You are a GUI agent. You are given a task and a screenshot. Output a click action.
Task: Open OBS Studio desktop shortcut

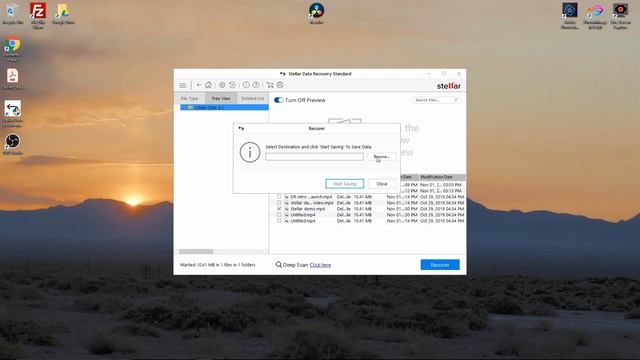pos(13,144)
